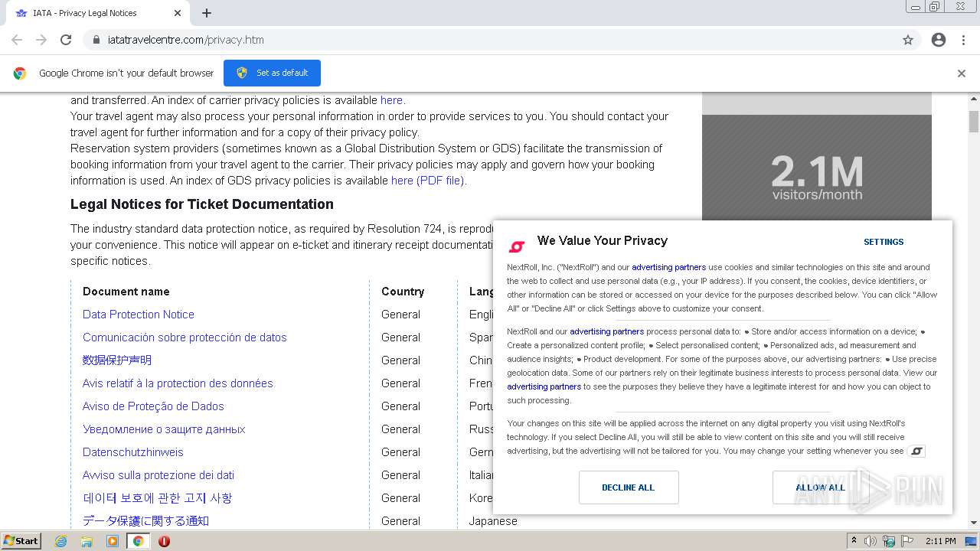Open the Korean 데이터 보호 notice link
Image resolution: width=980 pixels, height=551 pixels.
[x=157, y=498]
